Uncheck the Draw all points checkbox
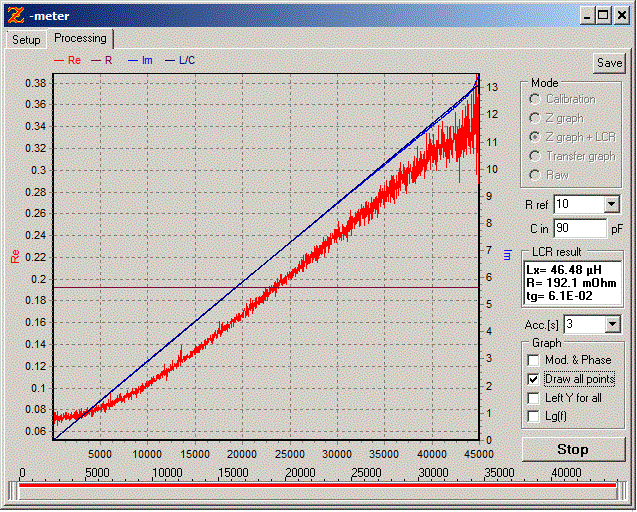 pyautogui.click(x=533, y=379)
